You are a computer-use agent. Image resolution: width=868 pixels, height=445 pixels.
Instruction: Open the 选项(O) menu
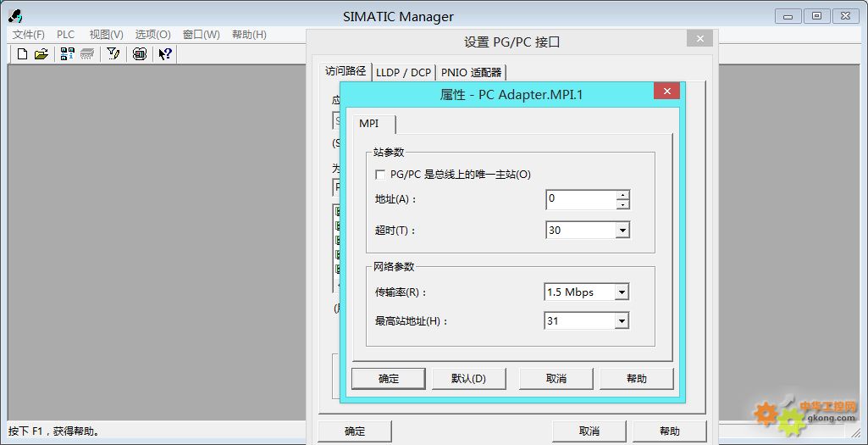click(152, 35)
